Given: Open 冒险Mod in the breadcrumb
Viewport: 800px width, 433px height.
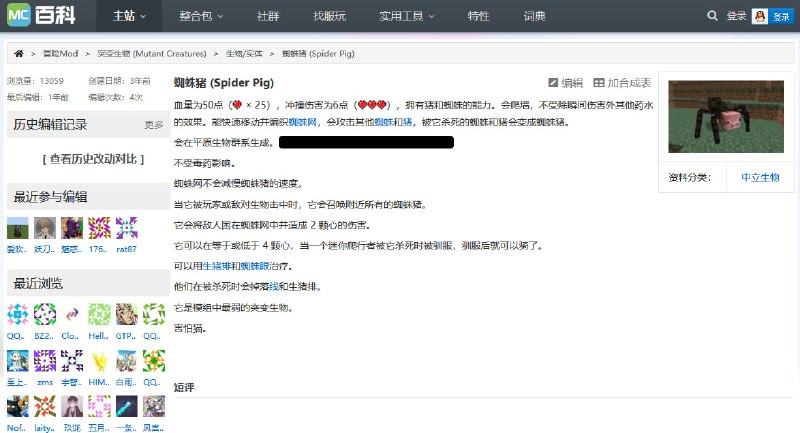Looking at the screenshot, I should coord(60,54).
